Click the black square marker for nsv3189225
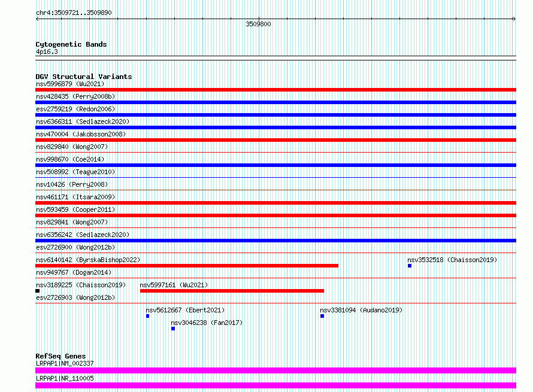 click(x=37, y=291)
